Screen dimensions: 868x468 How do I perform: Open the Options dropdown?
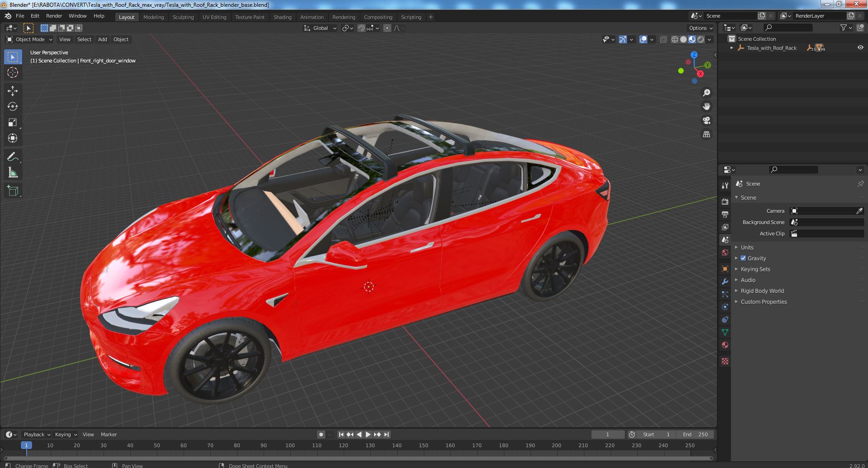click(701, 28)
